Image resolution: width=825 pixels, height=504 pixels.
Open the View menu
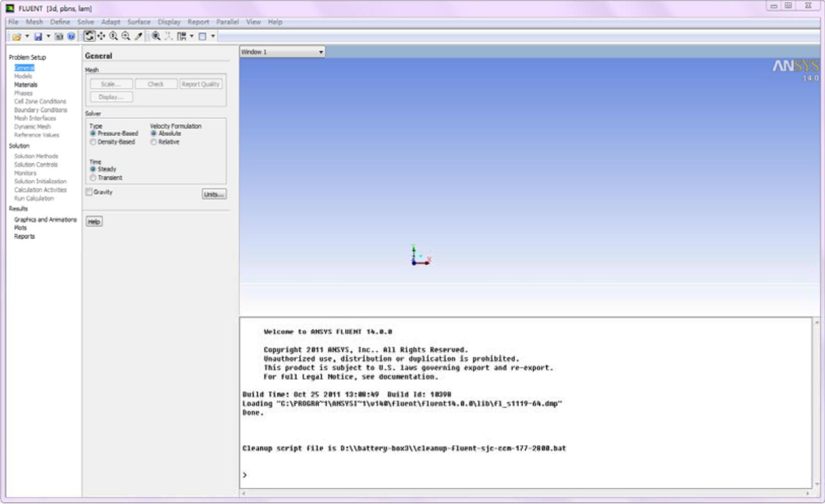[253, 22]
